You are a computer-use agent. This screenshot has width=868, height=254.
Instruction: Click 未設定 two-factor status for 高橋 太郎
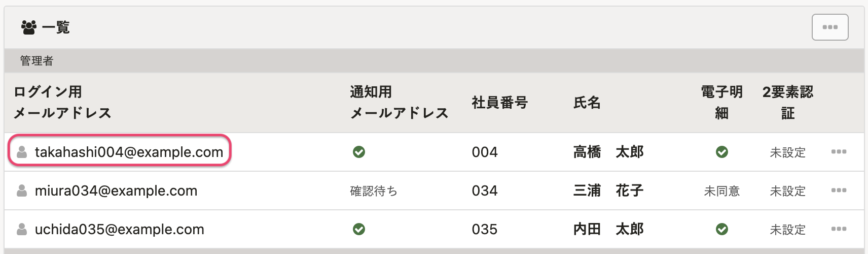(x=787, y=152)
